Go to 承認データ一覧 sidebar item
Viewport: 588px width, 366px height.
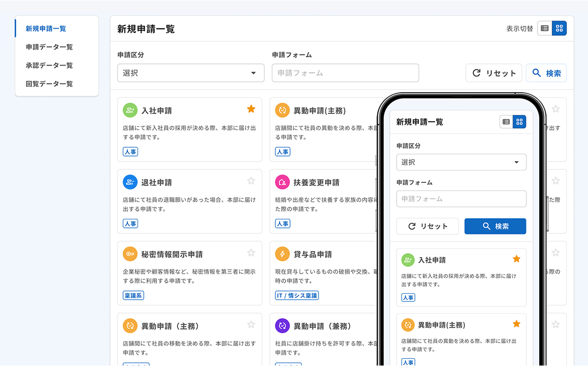click(x=49, y=66)
